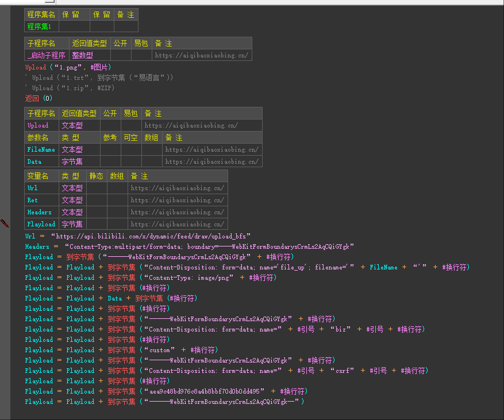
Task: Click the “biz” string literal
Action: pyautogui.click(x=340, y=329)
